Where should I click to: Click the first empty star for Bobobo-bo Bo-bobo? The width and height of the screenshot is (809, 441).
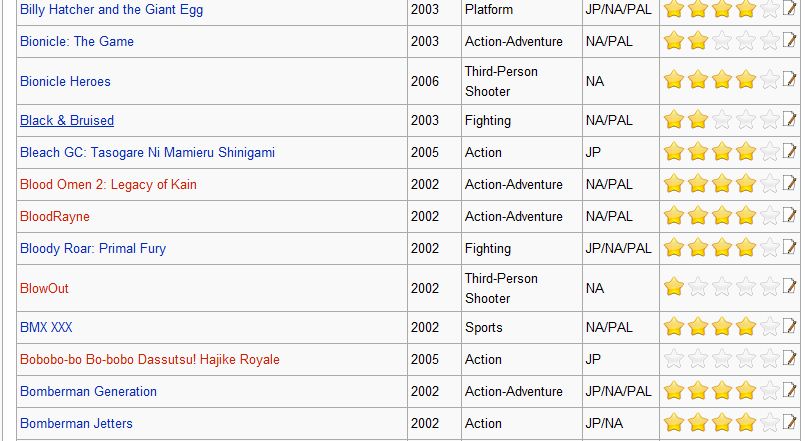coord(674,358)
